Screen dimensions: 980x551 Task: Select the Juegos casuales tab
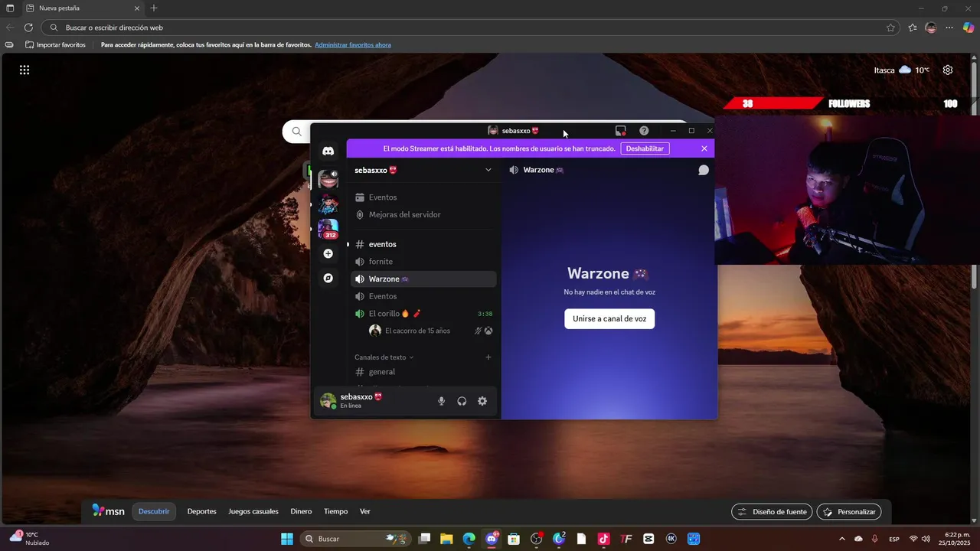pos(253,511)
